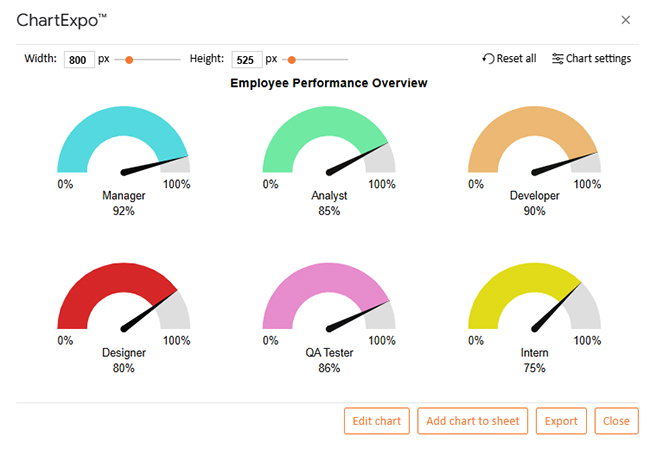Click the Reset all icon

(488, 59)
